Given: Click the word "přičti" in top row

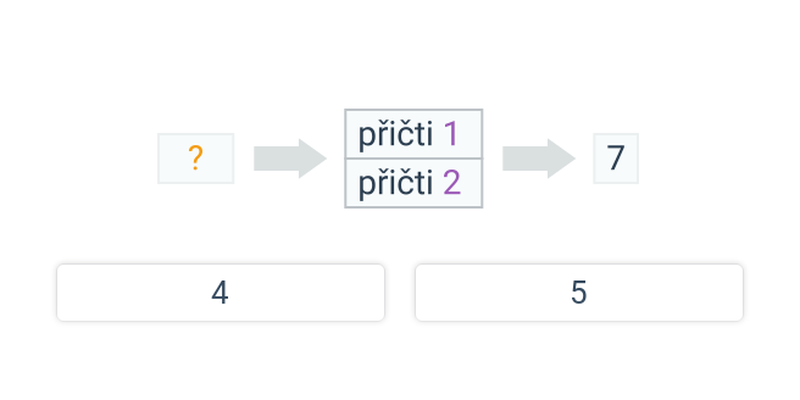Looking at the screenshot, I should (395, 136).
